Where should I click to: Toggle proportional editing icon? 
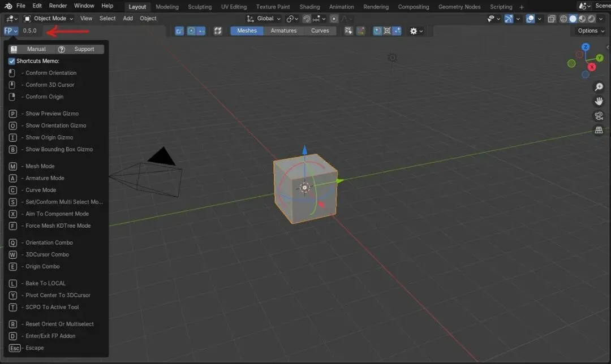point(334,18)
